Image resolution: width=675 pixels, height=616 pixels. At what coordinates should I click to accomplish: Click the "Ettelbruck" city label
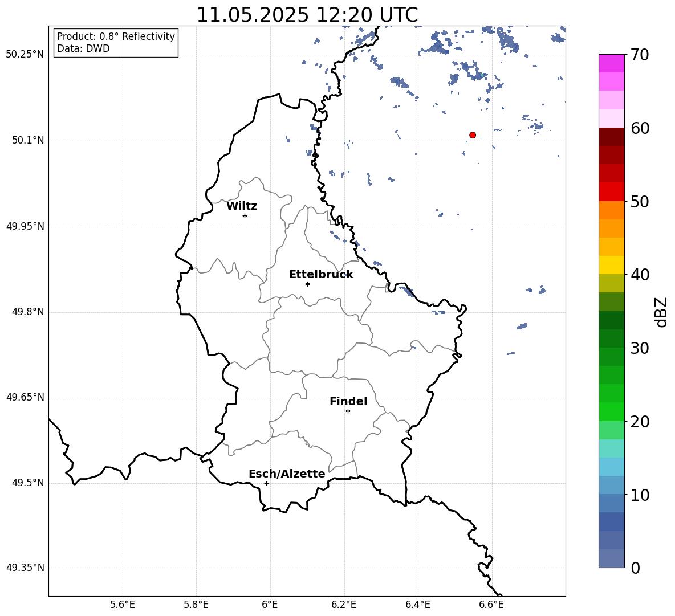click(321, 275)
